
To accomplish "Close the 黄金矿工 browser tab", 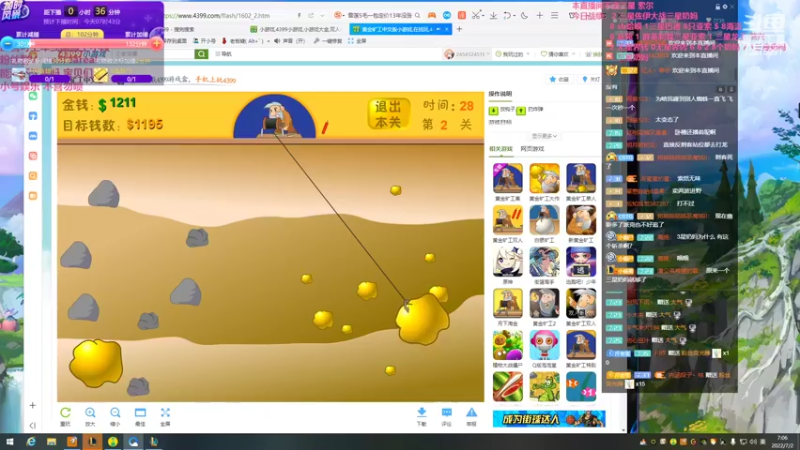I will click(x=447, y=30).
